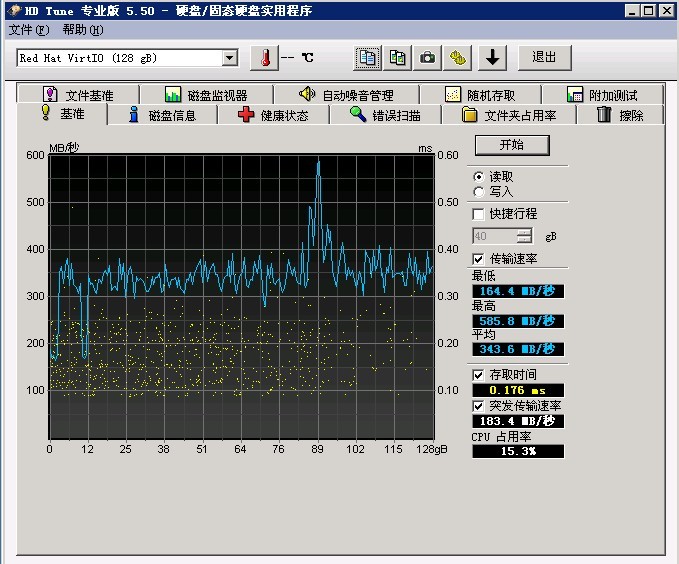
Task: Click the spinner arrows beside the 40 gB field
Action: 525,236
